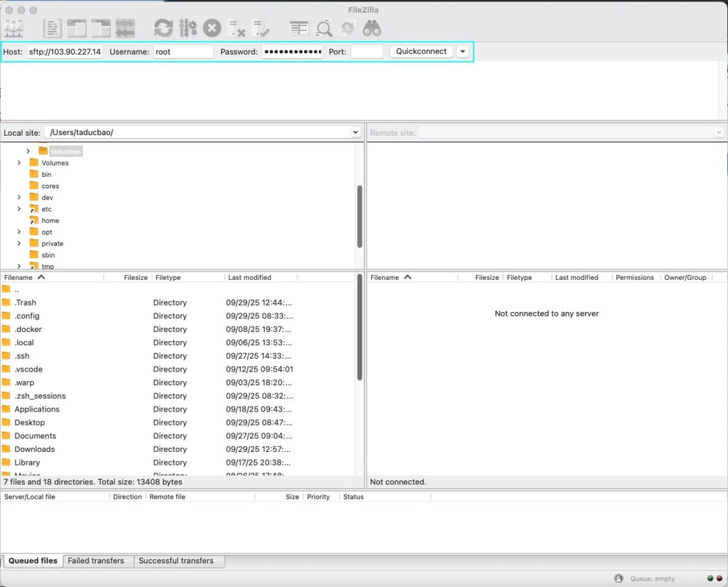Click the Quickconnect button
This screenshot has width=728, height=587.
click(x=422, y=51)
